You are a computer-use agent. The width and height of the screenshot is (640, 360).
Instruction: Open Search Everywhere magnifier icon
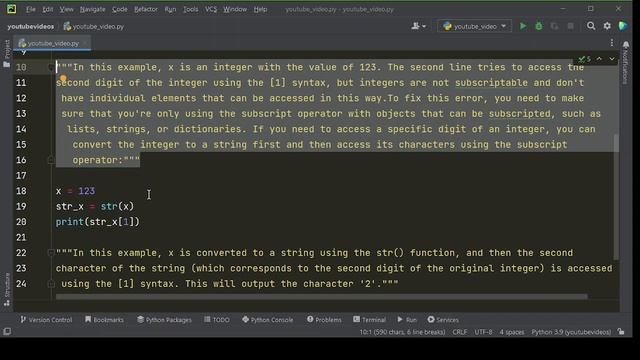click(x=591, y=26)
